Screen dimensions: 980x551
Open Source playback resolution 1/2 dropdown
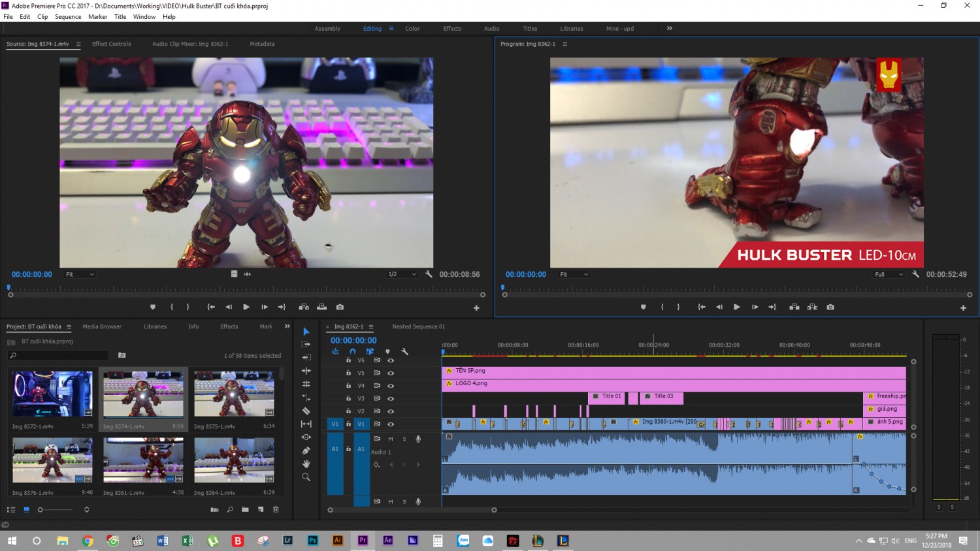point(402,274)
